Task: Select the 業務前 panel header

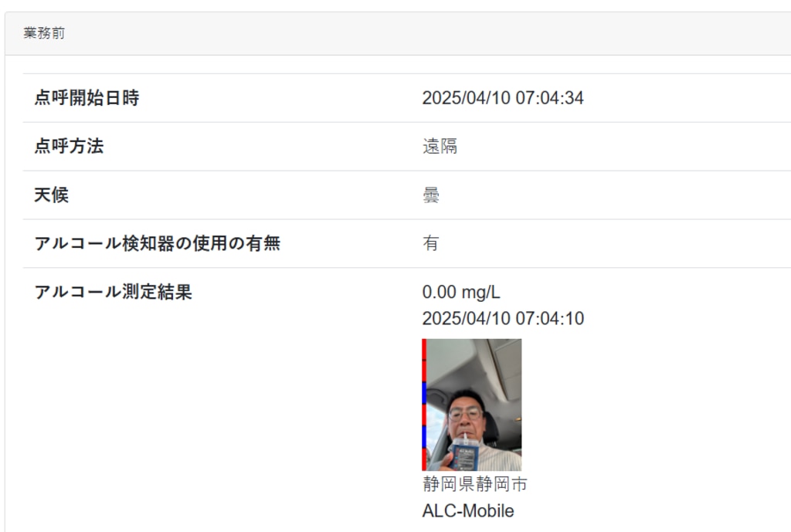Action: pyautogui.click(x=398, y=33)
